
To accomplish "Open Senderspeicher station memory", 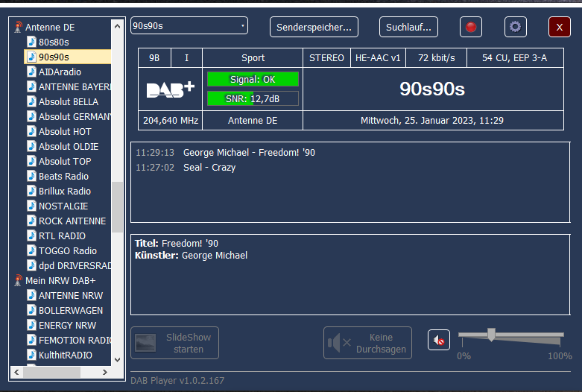I will tap(314, 27).
